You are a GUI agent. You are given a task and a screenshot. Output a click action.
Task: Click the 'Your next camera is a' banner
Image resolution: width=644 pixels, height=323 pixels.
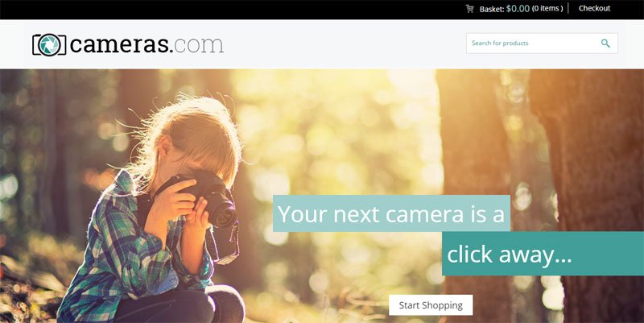pos(391,213)
